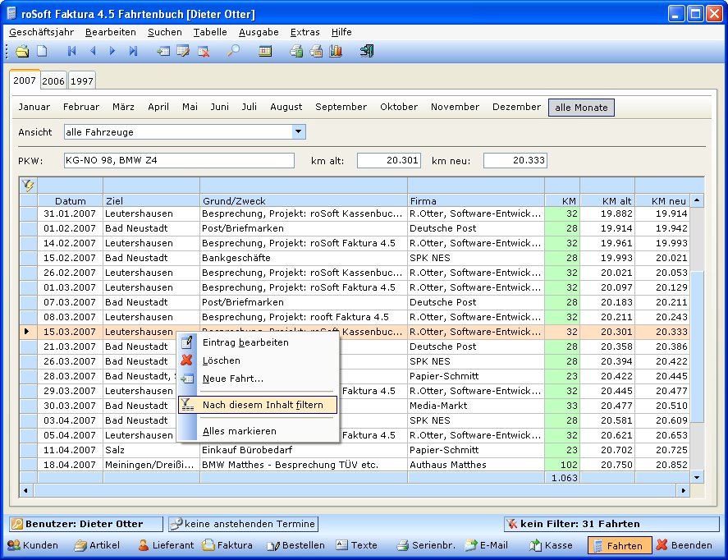Go to the last record arrow icon

pyautogui.click(x=133, y=51)
